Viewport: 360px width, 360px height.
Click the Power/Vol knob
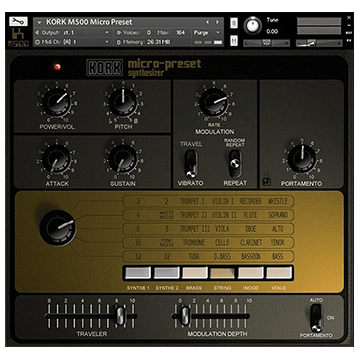[57, 103]
